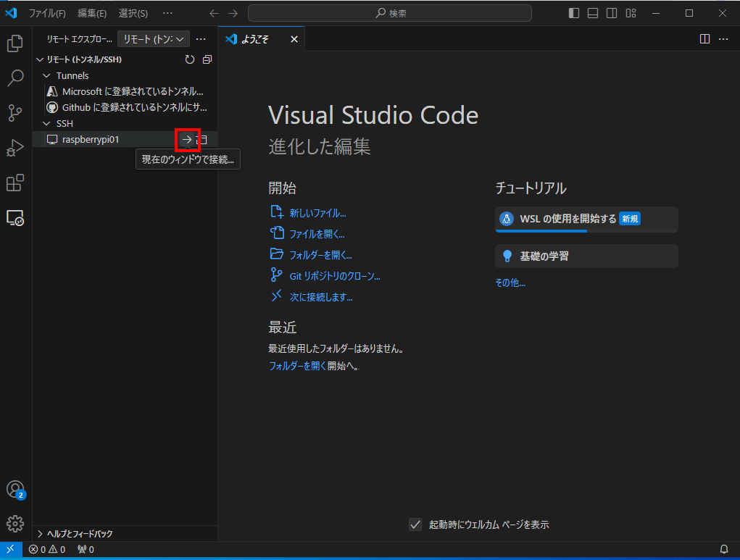Image resolution: width=740 pixels, height=560 pixels.
Task: Click the Git リポジトリのクローン... link
Action: coord(334,276)
